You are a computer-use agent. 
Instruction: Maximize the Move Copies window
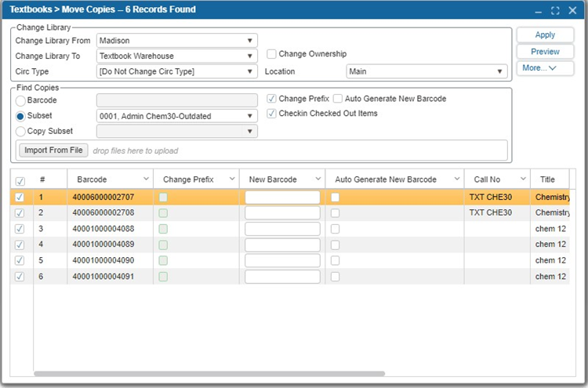pyautogui.click(x=555, y=11)
